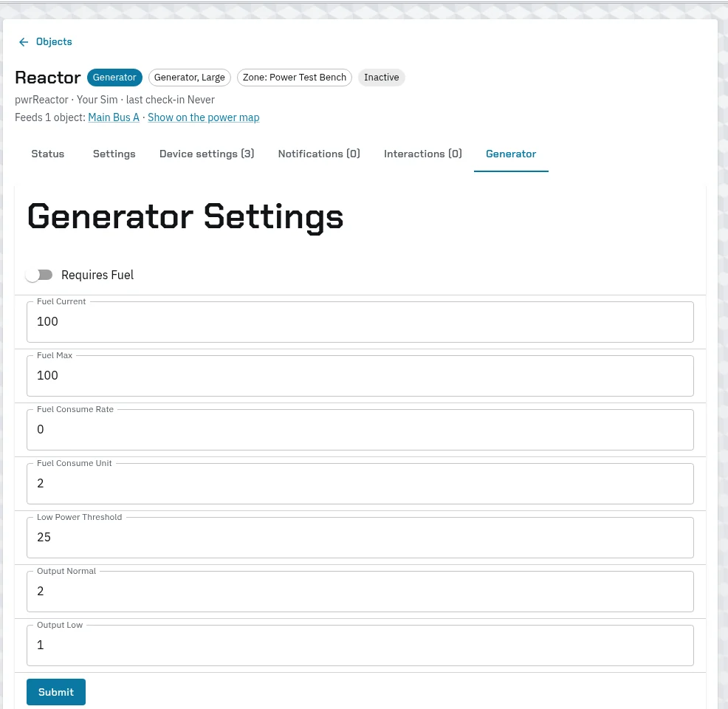Viewport: 728px width, 709px height.
Task: Submit the generator settings
Action: 56,692
